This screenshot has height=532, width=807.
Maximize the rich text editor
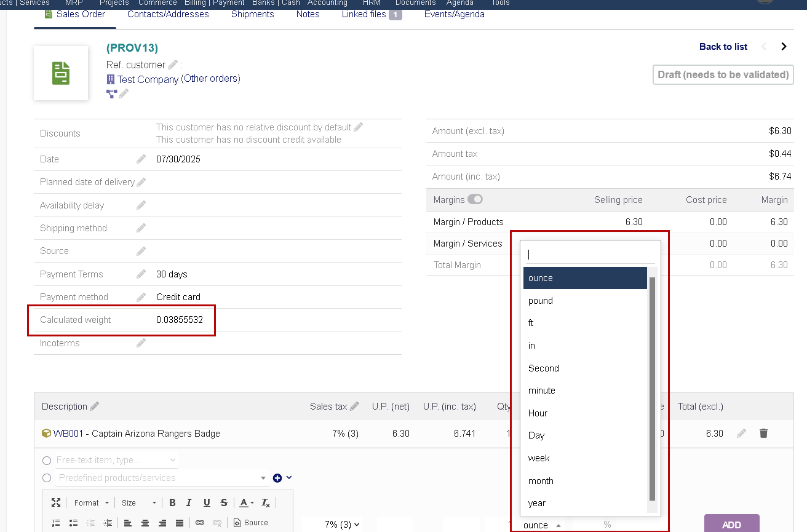[x=56, y=502]
